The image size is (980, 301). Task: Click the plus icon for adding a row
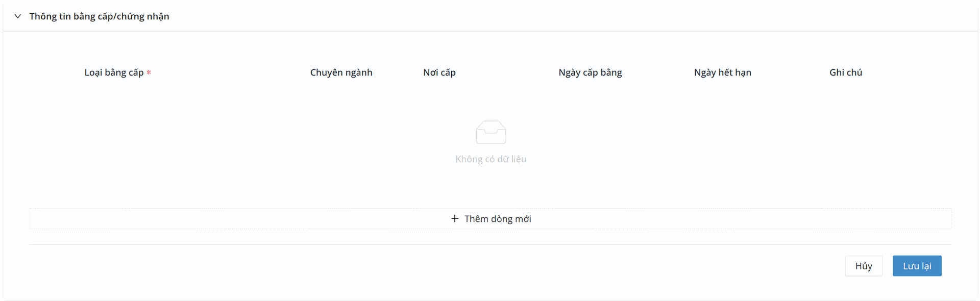click(x=455, y=218)
